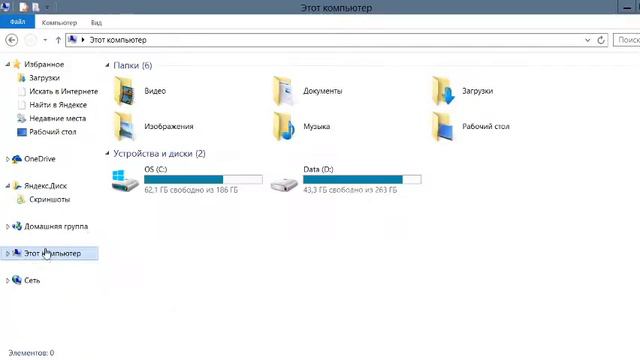Open the Музыка folder icon
The width and height of the screenshot is (640, 360).
(284, 127)
